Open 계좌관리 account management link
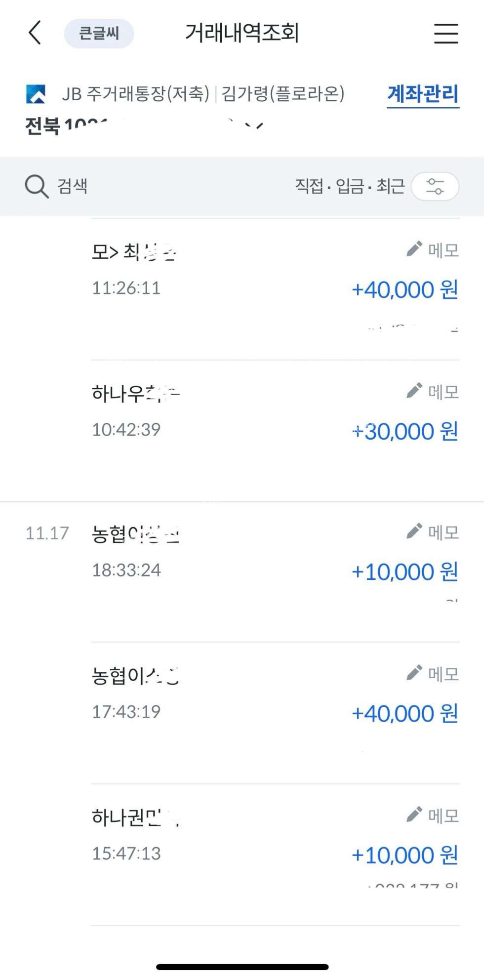Image resolution: width=484 pixels, height=980 pixels. pos(423,94)
